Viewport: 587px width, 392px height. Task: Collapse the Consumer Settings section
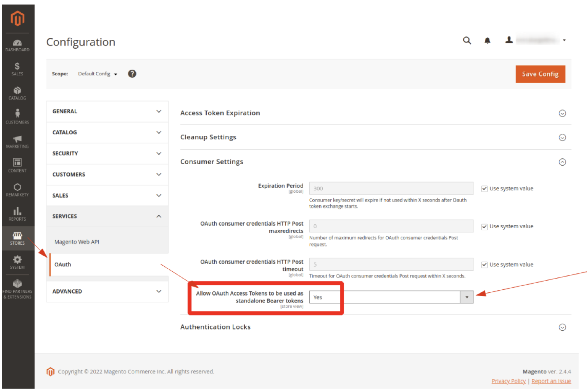point(375,162)
